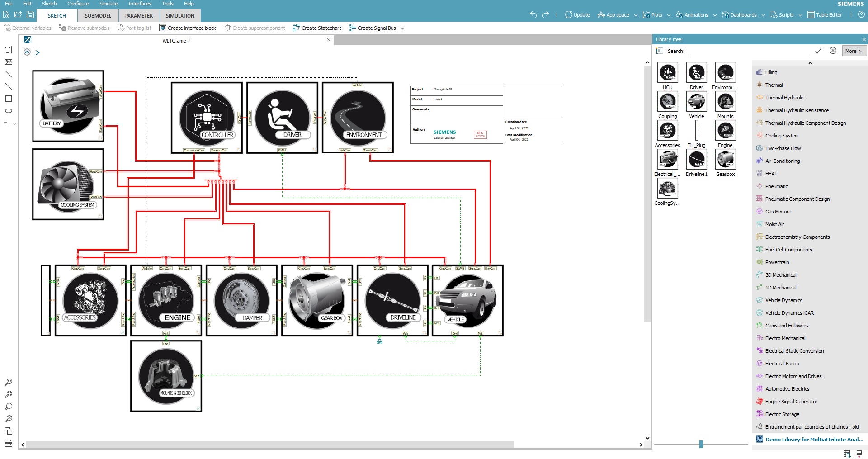Open the Scripts dropdown arrow
Screen dimensions: 868x459
point(800,15)
